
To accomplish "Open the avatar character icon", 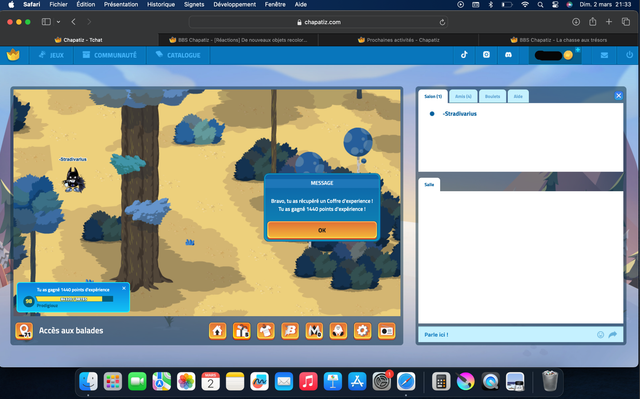I will (338, 331).
